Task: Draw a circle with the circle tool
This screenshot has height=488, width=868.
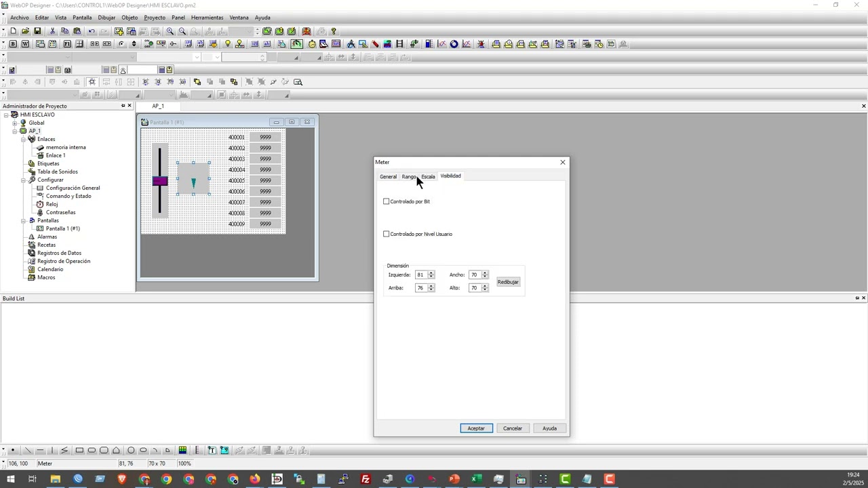Action: [131, 451]
